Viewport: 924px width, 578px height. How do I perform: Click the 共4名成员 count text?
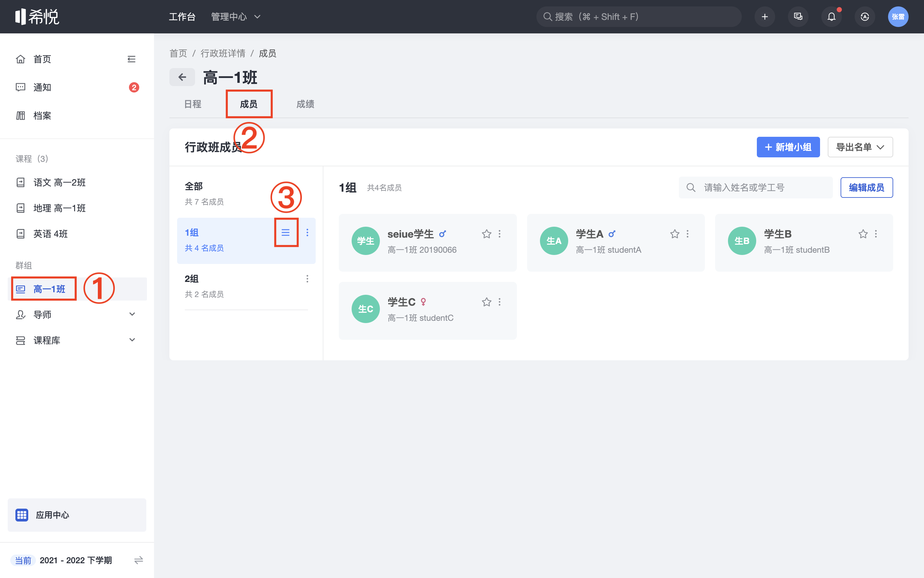coord(384,188)
